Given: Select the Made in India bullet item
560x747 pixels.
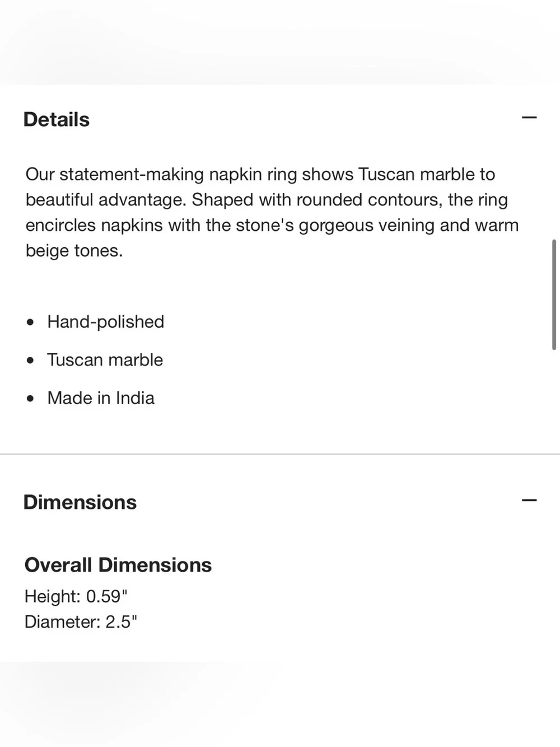Looking at the screenshot, I should coord(101,398).
